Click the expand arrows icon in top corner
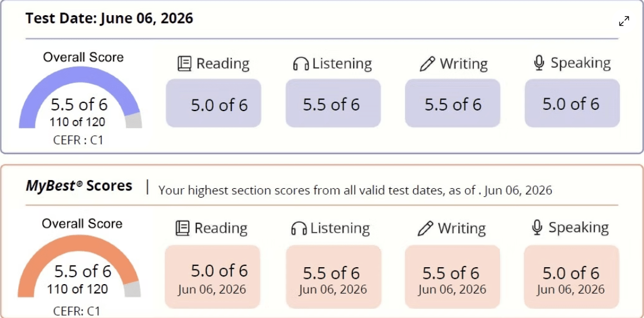Screen dimensions: 644x318 (x=624, y=21)
